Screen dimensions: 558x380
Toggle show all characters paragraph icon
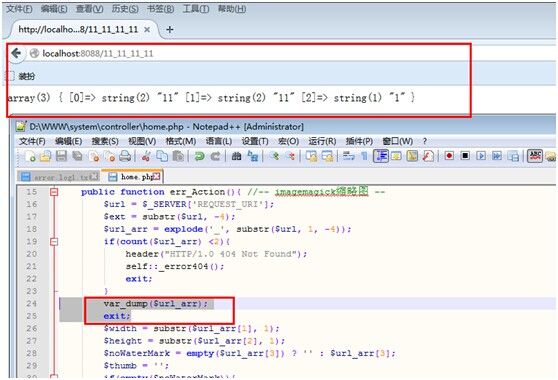[x=364, y=155]
